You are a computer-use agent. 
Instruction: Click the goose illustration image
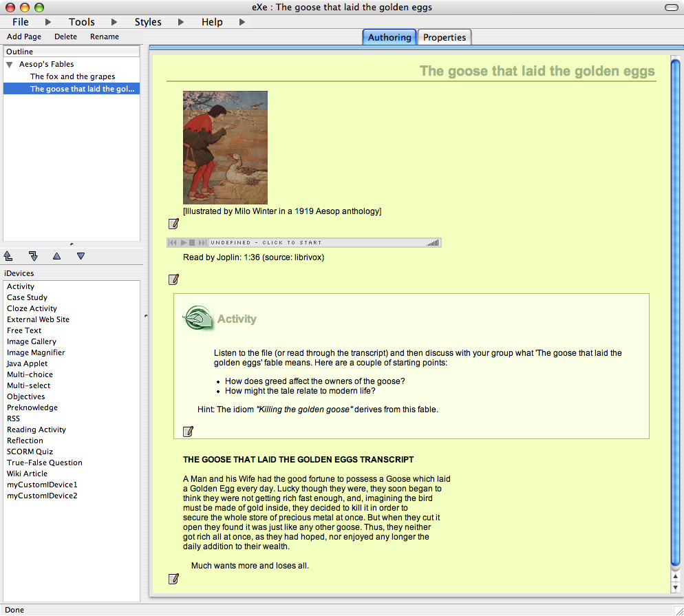[225, 147]
